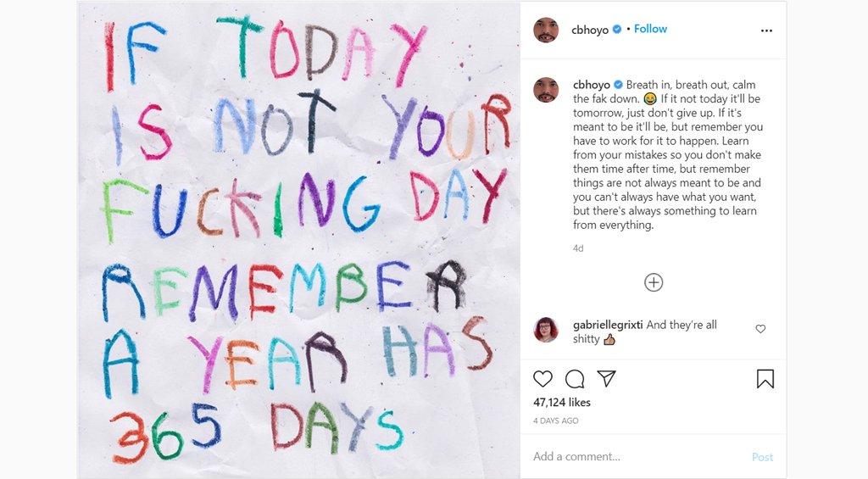Open the 4 DAYS AGO timestamp
The width and height of the screenshot is (868, 479).
(556, 421)
